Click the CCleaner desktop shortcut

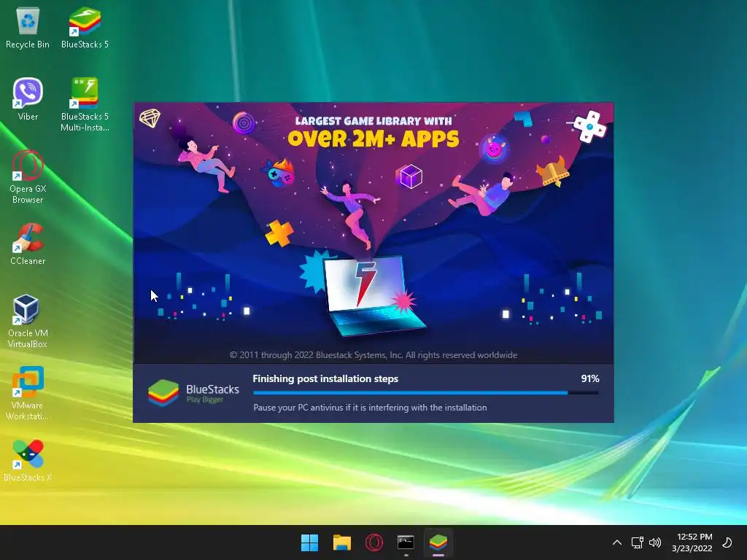coord(28,244)
